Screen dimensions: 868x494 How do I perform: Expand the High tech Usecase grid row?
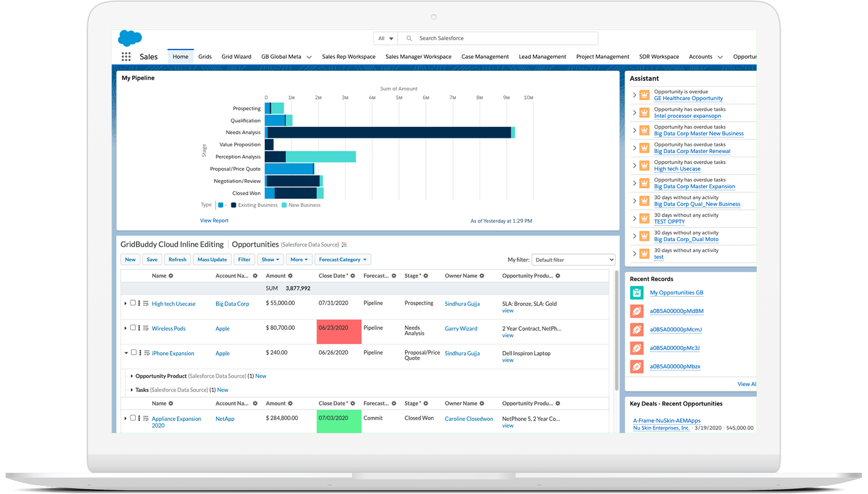[x=126, y=303]
